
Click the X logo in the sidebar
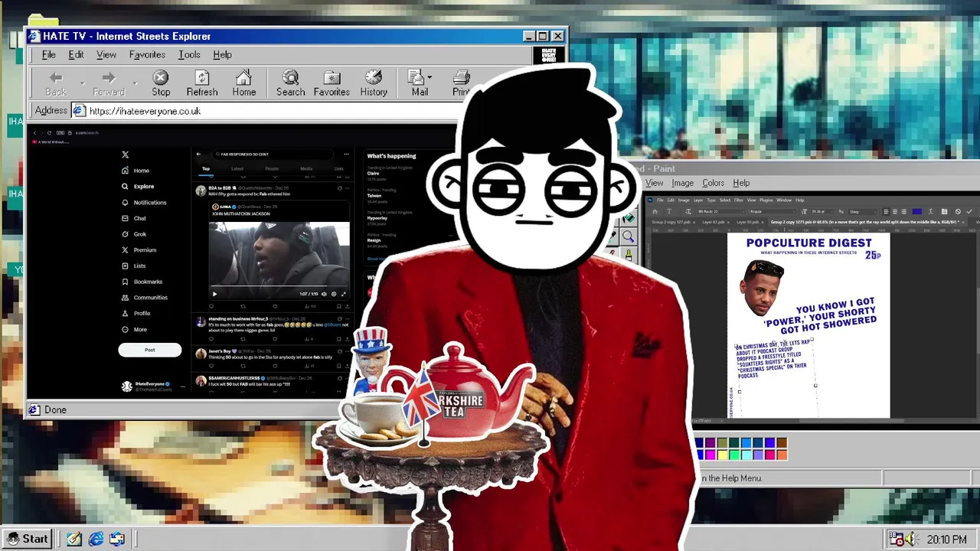click(126, 155)
